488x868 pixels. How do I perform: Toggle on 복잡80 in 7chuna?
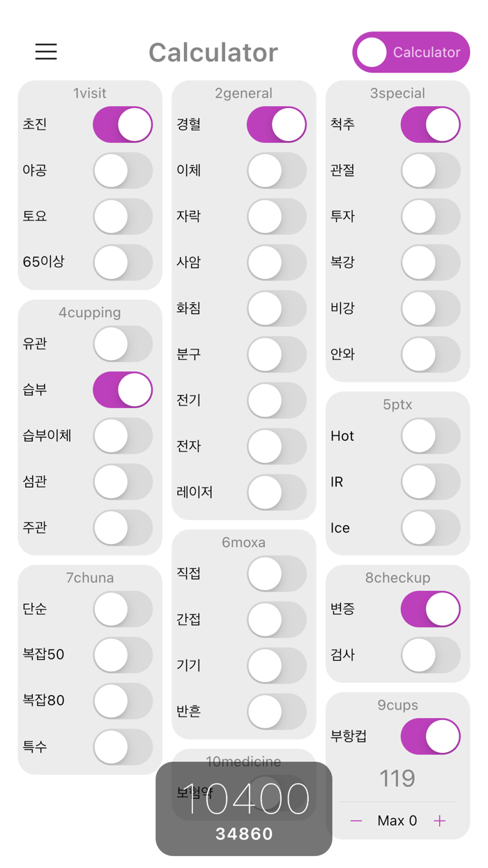(122, 701)
